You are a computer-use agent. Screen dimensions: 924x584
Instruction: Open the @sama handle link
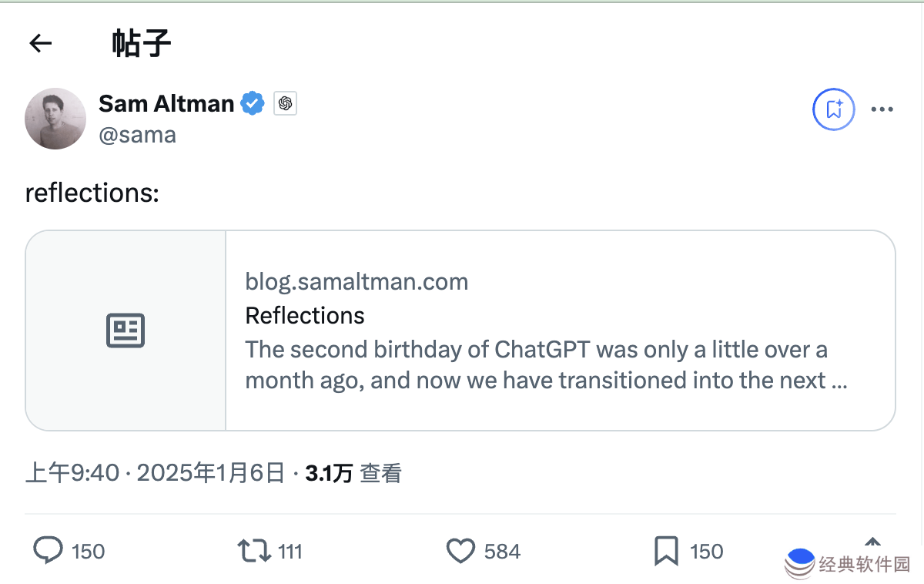[x=138, y=135]
